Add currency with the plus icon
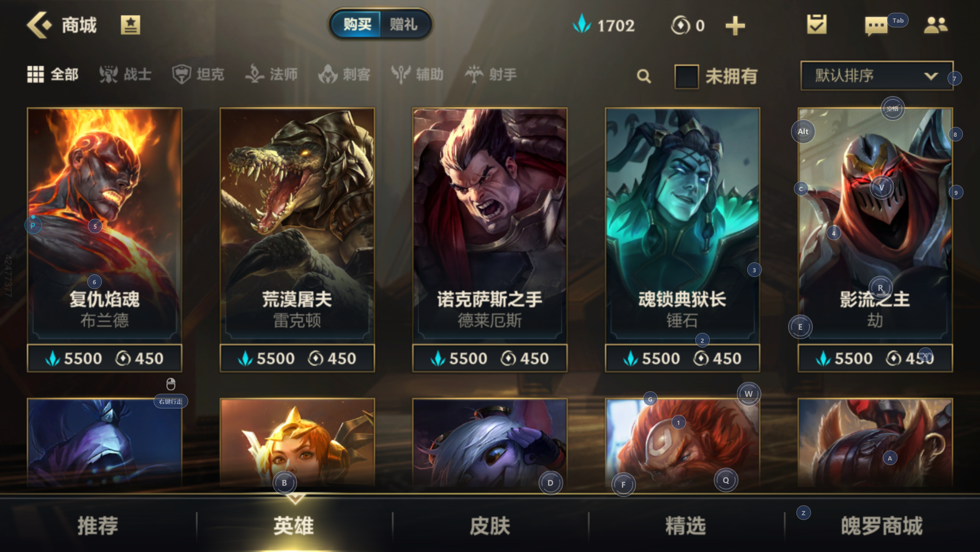 tap(735, 26)
